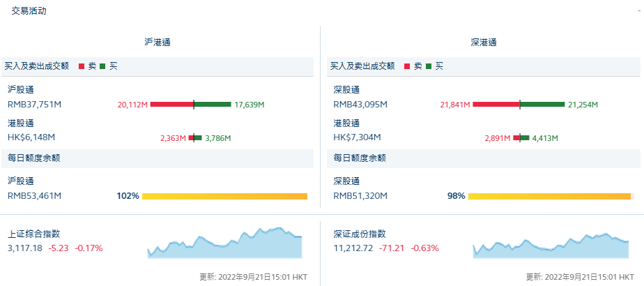The width and height of the screenshot is (644, 286).
Task: Click the 深证成份指数 intraday chart
Action: [x=551, y=244]
